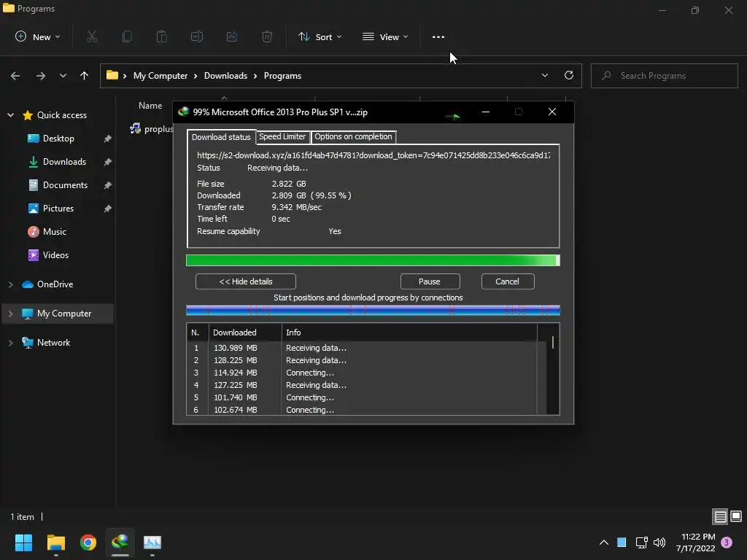Open network status tray icon

coord(641,542)
